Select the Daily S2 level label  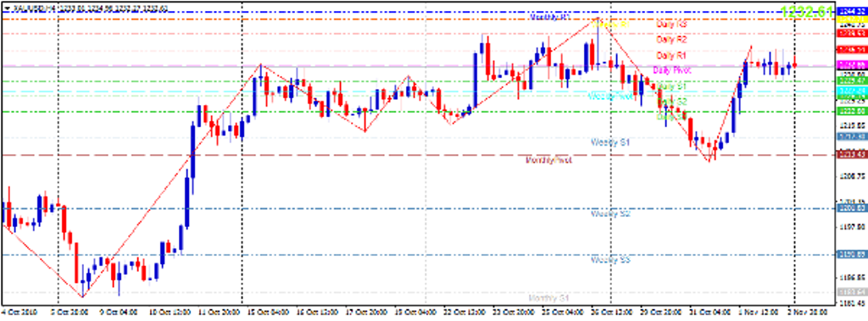672,102
